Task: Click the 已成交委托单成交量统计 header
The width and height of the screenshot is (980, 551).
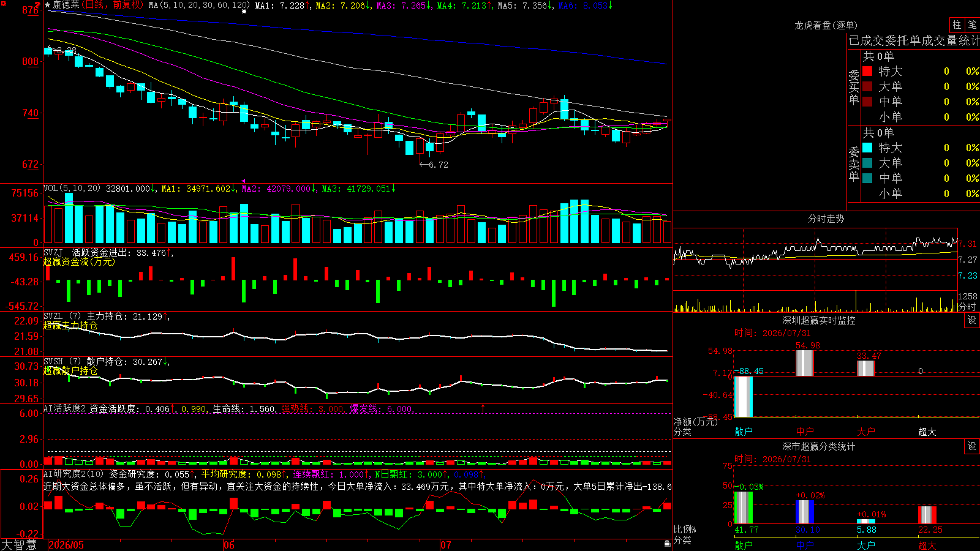Action: pos(914,40)
